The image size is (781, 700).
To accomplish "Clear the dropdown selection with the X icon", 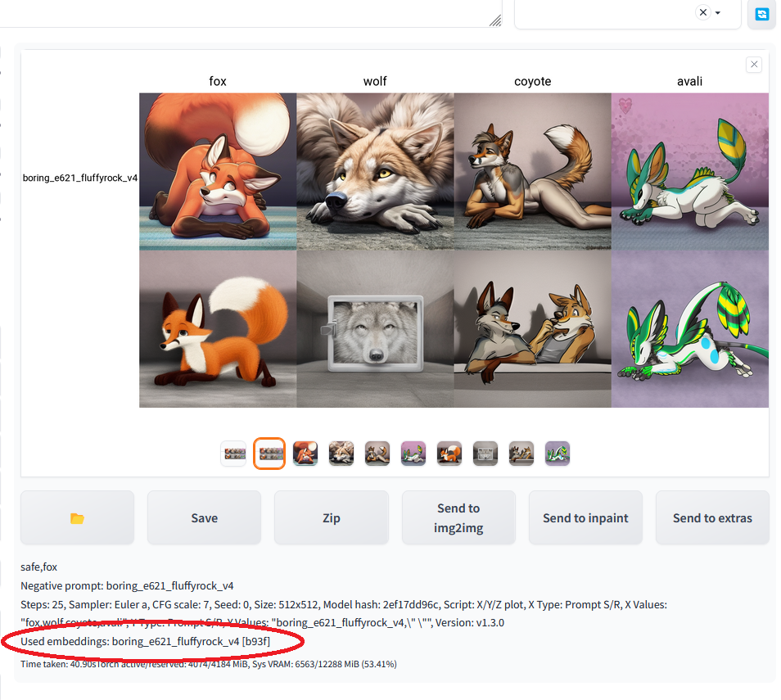I will pos(702,12).
